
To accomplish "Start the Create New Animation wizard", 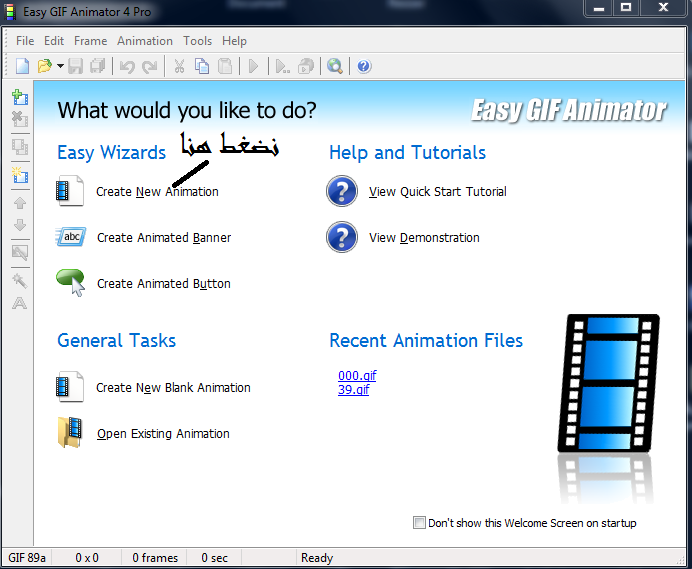I will click(x=157, y=192).
